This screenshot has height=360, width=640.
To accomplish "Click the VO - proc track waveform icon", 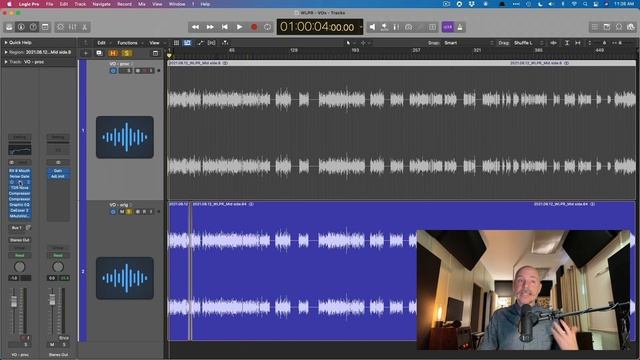I will (x=125, y=137).
